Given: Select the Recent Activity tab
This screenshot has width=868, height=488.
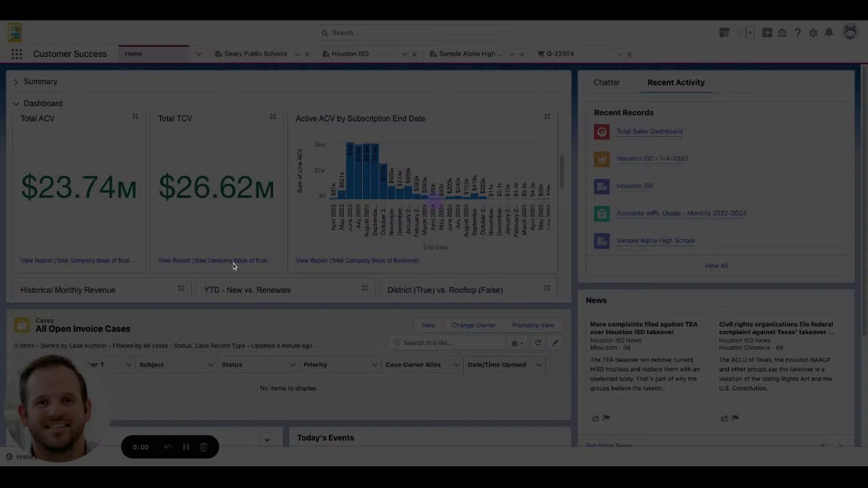Looking at the screenshot, I should 676,83.
